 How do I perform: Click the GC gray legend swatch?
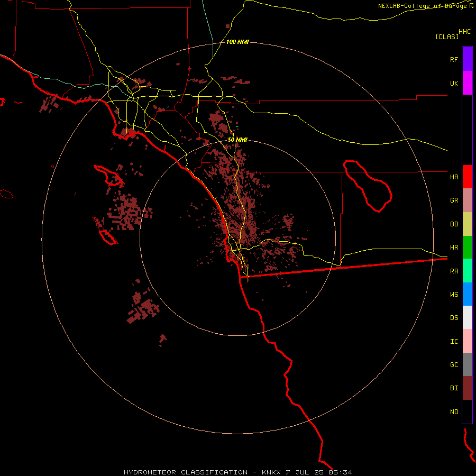click(x=467, y=364)
